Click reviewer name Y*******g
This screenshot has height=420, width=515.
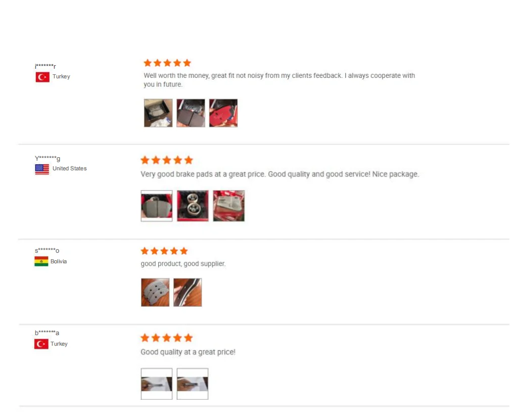coord(48,159)
